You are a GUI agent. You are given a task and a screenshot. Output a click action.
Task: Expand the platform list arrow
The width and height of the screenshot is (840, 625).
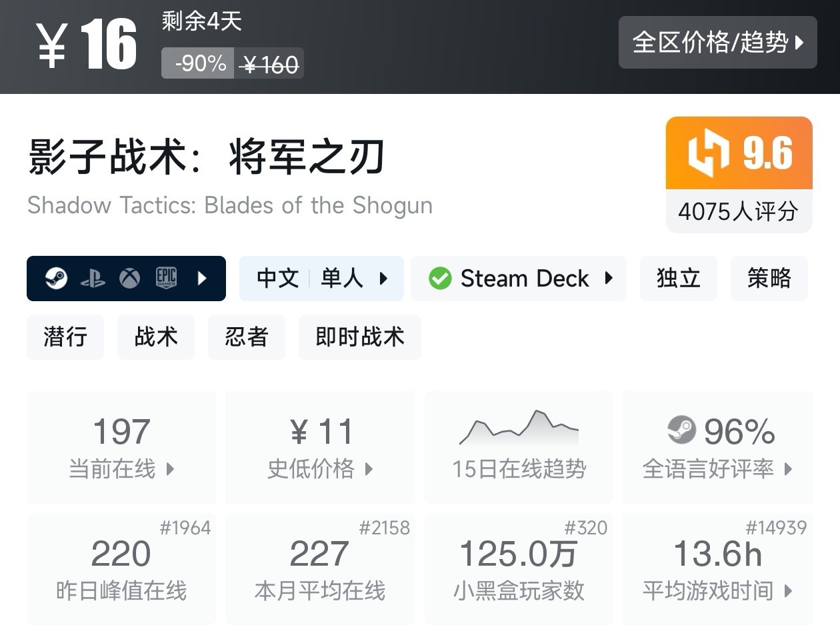point(203,278)
